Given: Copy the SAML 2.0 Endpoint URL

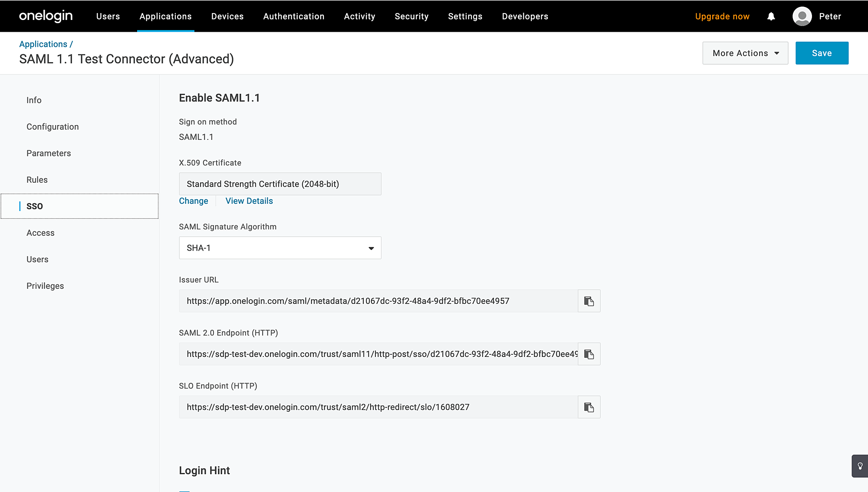Looking at the screenshot, I should [x=589, y=354].
